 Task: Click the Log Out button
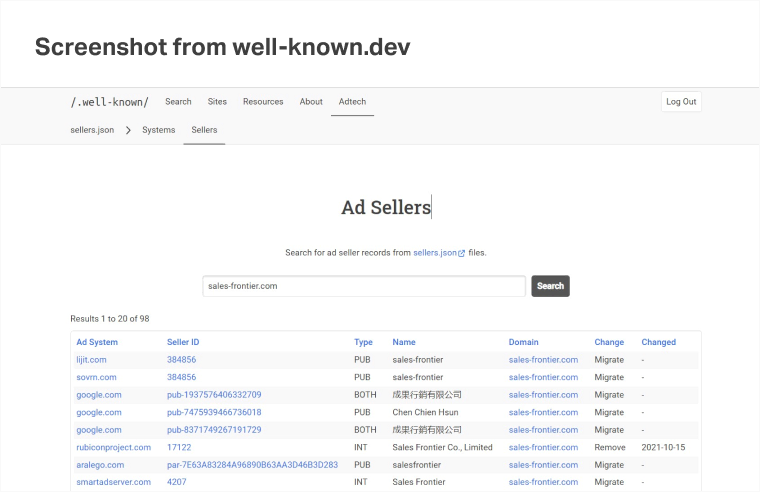pyautogui.click(x=681, y=102)
